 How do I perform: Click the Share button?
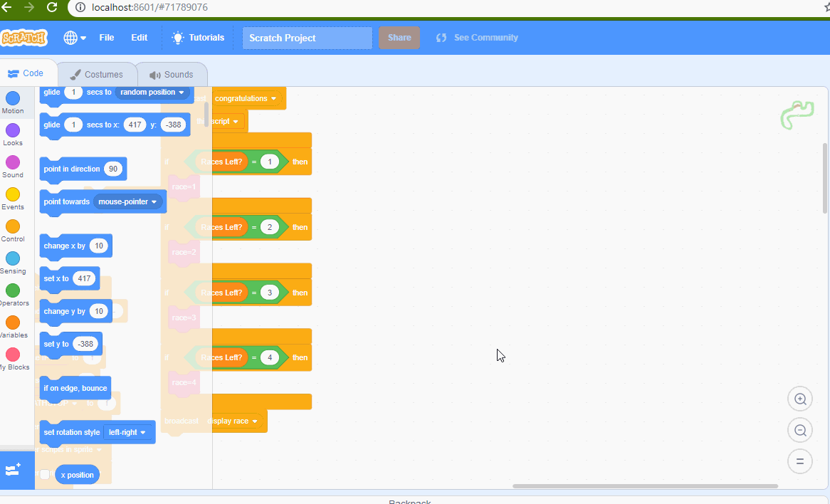pos(399,38)
